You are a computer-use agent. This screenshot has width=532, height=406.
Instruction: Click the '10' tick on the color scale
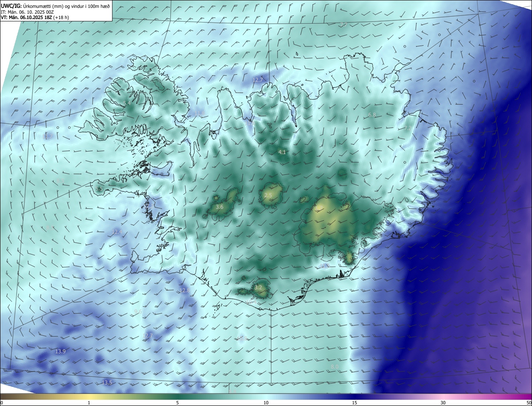coord(266,403)
